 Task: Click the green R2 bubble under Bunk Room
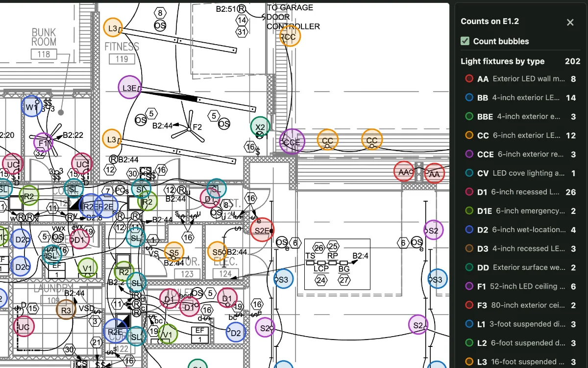(x=29, y=196)
